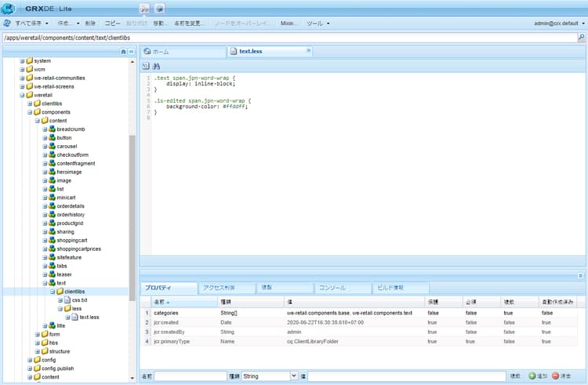Image resolution: width=588 pixels, height=385 pixels.
Task: Collapse the weretail folder node
Action: coord(22,95)
